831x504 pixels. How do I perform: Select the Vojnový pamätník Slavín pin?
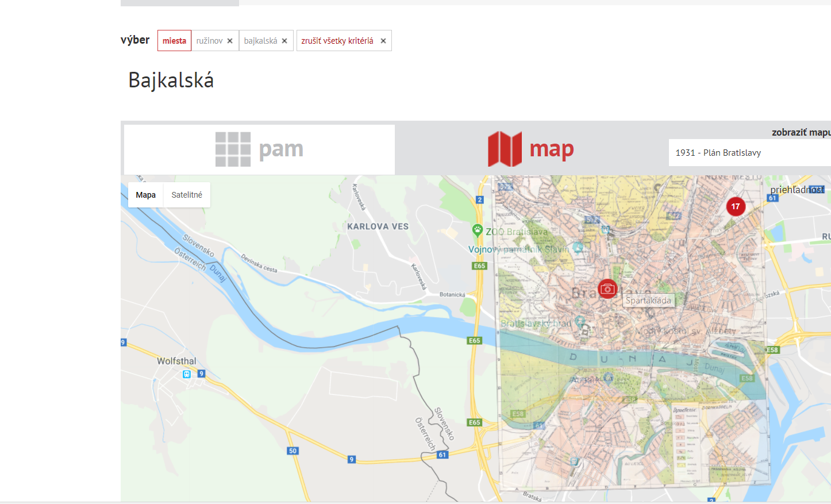pos(578,248)
